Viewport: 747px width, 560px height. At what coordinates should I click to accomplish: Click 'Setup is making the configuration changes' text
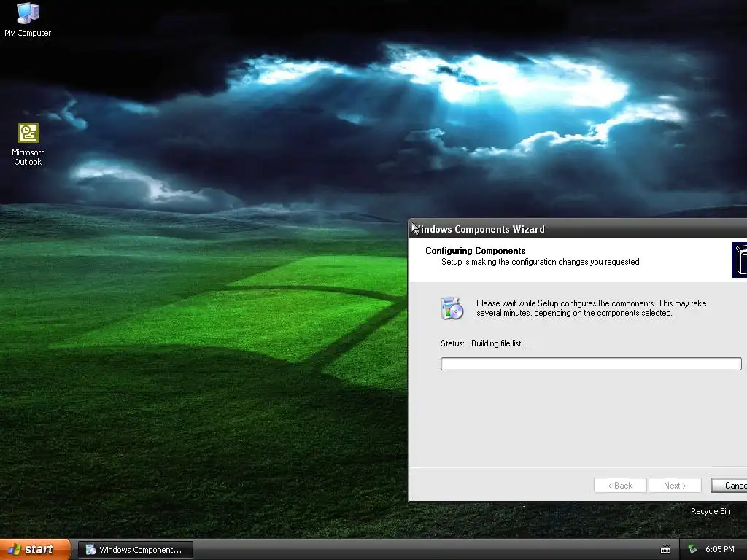pos(541,262)
